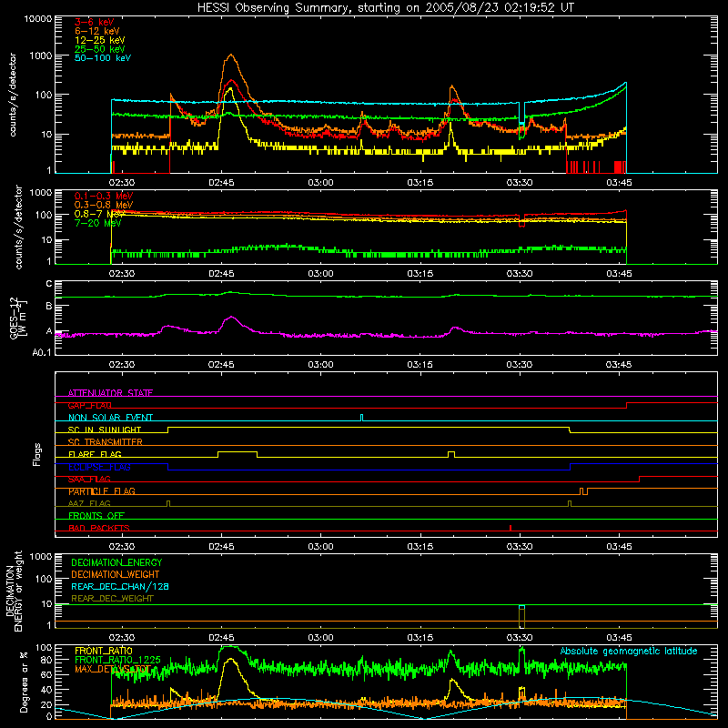
Task: Select the ATTENUATOR_STATE flag label
Action: [110, 393]
